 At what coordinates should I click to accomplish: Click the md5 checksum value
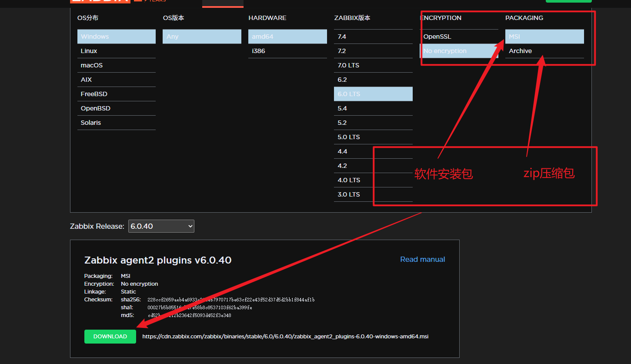[x=189, y=315]
